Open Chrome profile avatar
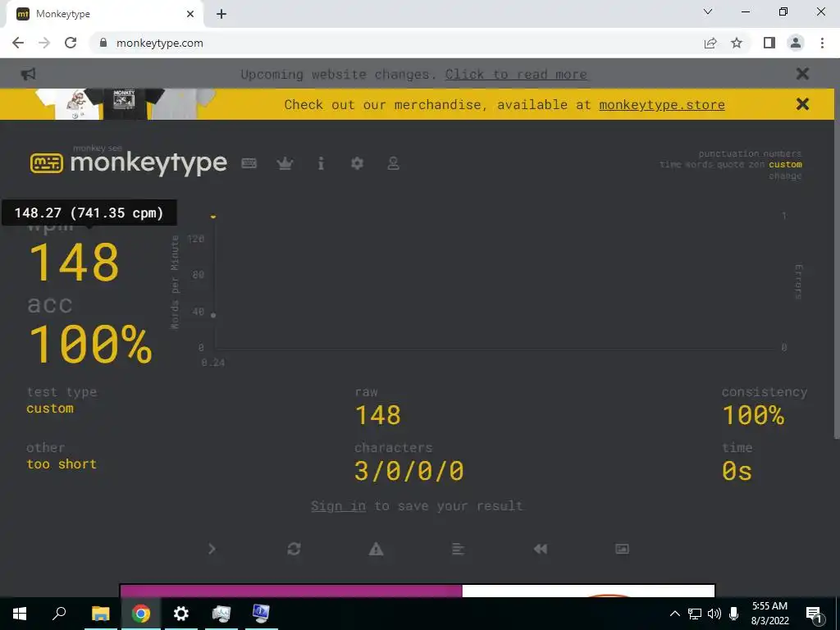Screen dimensions: 840x630 796,43
